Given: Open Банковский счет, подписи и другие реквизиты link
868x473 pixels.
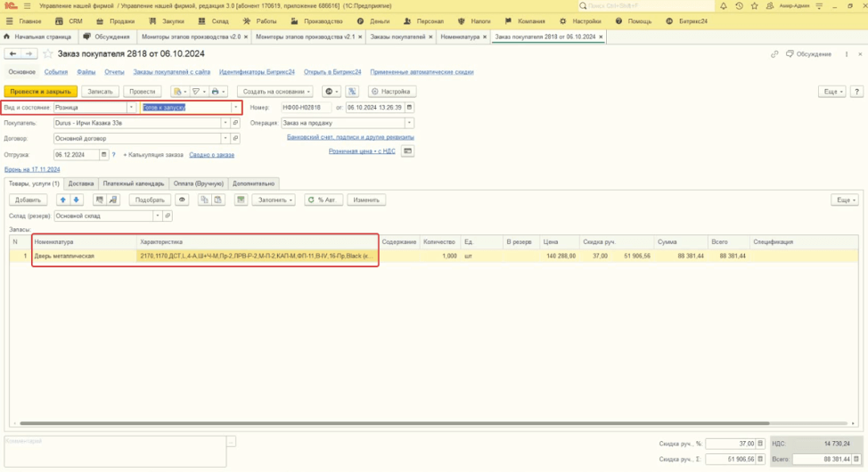Looking at the screenshot, I should click(350, 136).
